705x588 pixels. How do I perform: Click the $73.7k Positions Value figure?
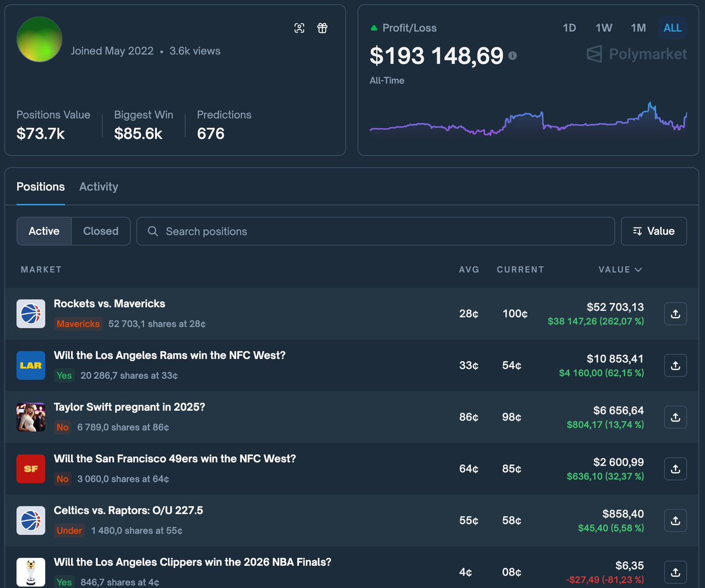coord(41,133)
